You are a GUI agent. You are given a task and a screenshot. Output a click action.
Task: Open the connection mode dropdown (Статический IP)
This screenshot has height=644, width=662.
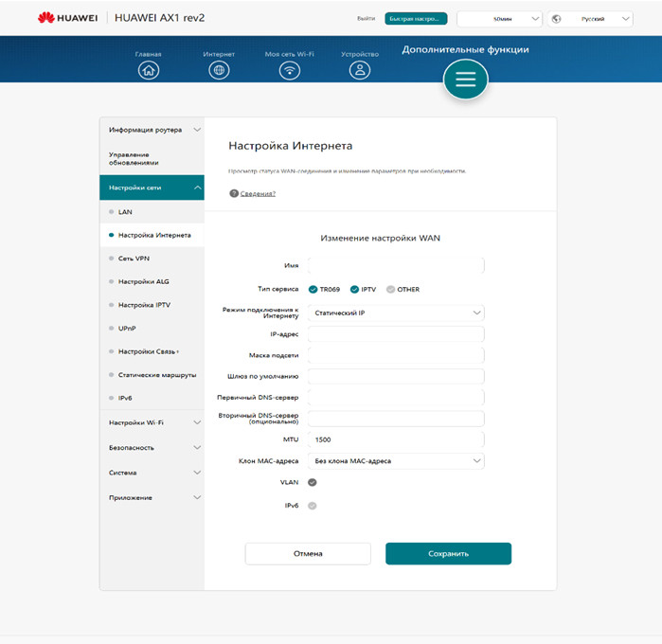click(396, 313)
